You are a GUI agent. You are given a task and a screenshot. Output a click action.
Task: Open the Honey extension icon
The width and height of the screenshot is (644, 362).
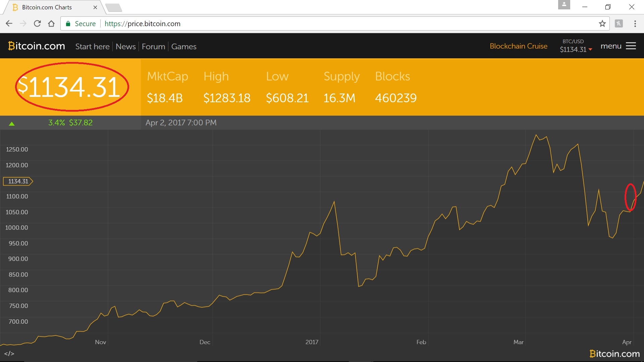pos(619,23)
